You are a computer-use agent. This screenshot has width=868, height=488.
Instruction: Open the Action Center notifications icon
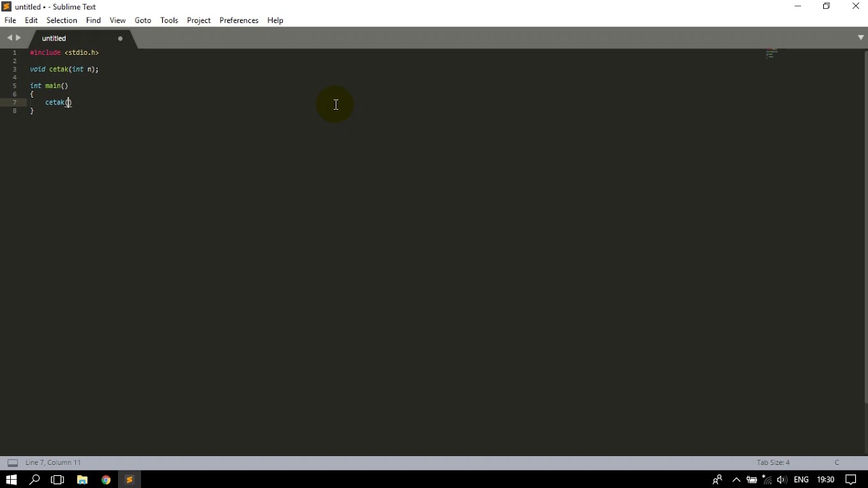click(x=851, y=480)
